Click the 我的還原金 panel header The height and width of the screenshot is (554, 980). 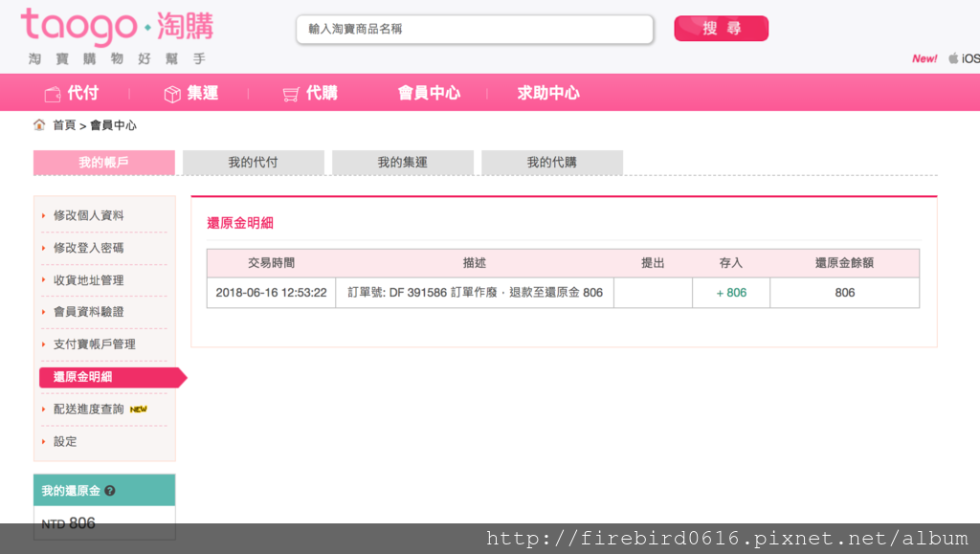tap(104, 490)
